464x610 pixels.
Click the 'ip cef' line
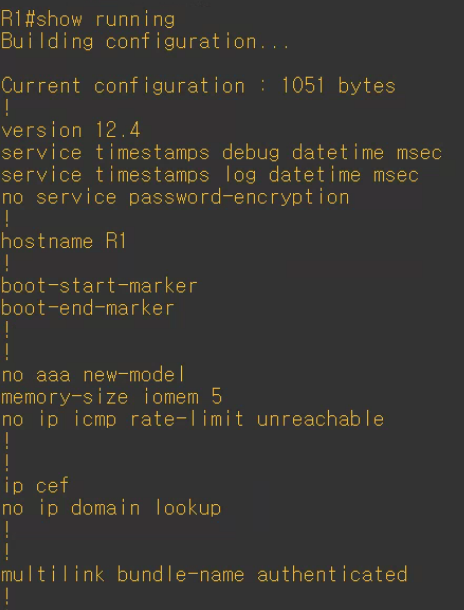click(x=35, y=486)
